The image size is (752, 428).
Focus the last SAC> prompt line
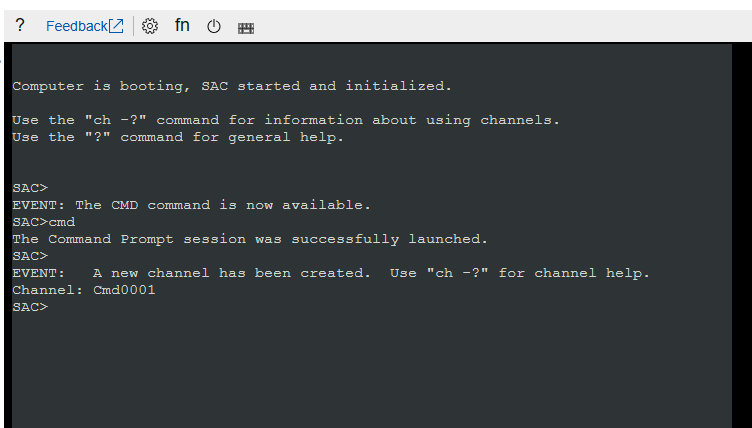point(30,307)
